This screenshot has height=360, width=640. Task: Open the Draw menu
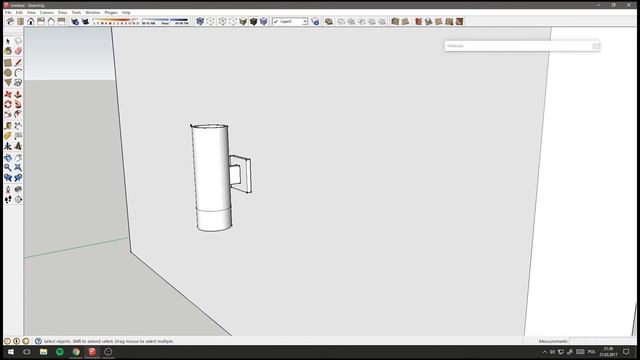point(62,13)
